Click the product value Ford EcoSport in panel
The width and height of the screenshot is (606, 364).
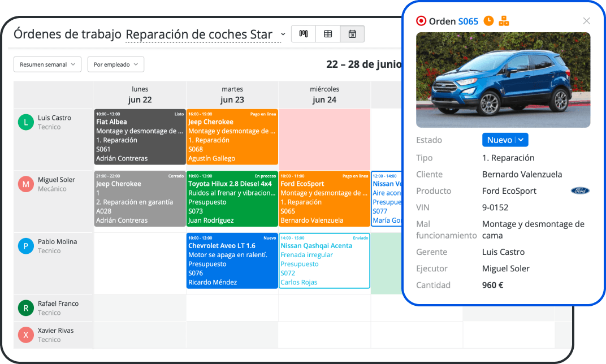[509, 191]
